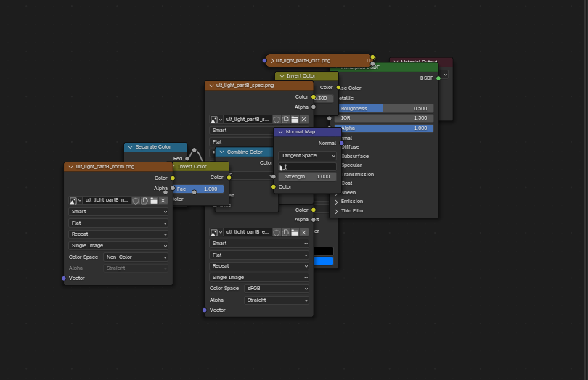Click image name field ult_light_partB_n...
This screenshot has width=588, height=380.
tap(107, 200)
